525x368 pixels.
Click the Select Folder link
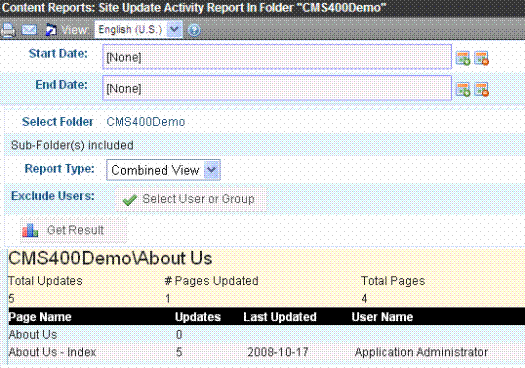58,122
